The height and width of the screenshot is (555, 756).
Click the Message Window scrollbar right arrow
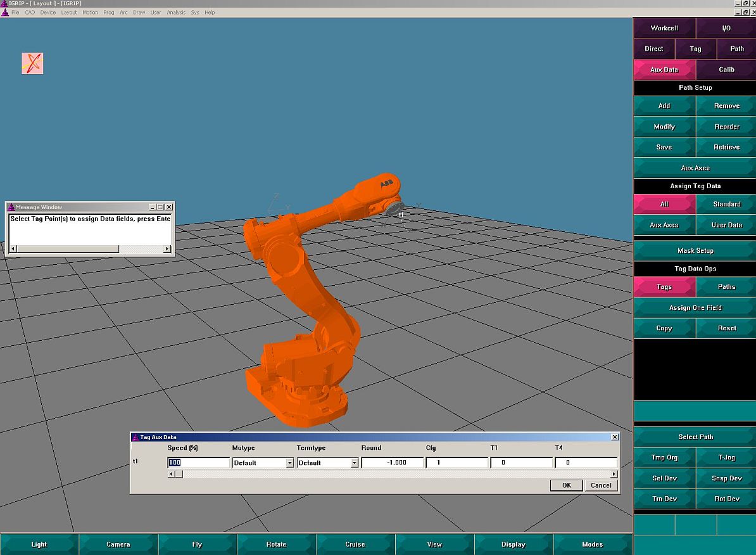tap(167, 249)
